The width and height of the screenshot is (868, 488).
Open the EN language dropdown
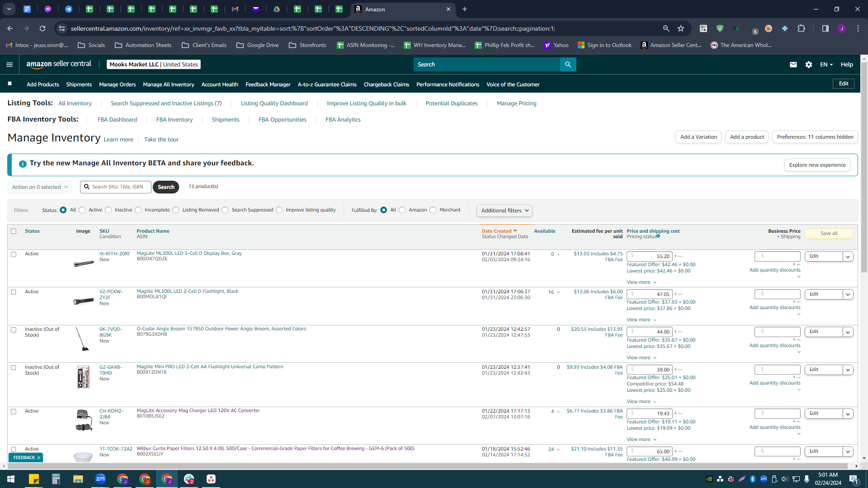click(x=826, y=65)
